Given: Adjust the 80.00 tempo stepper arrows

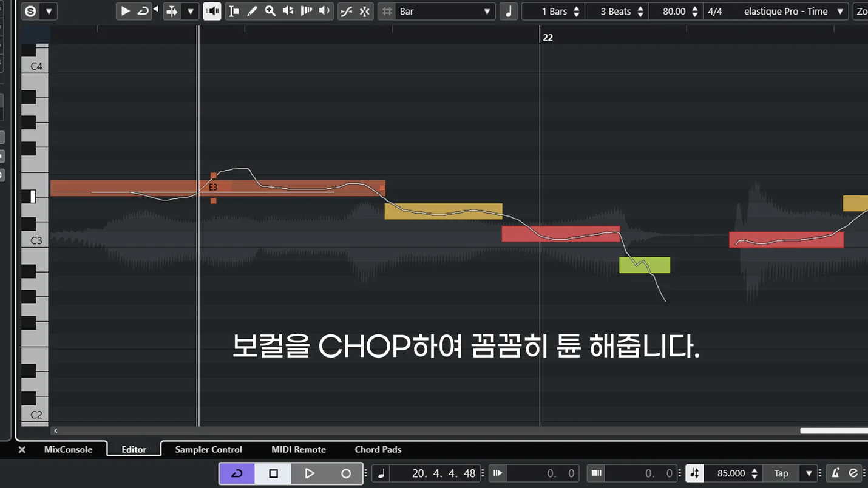Looking at the screenshot, I should 695,11.
